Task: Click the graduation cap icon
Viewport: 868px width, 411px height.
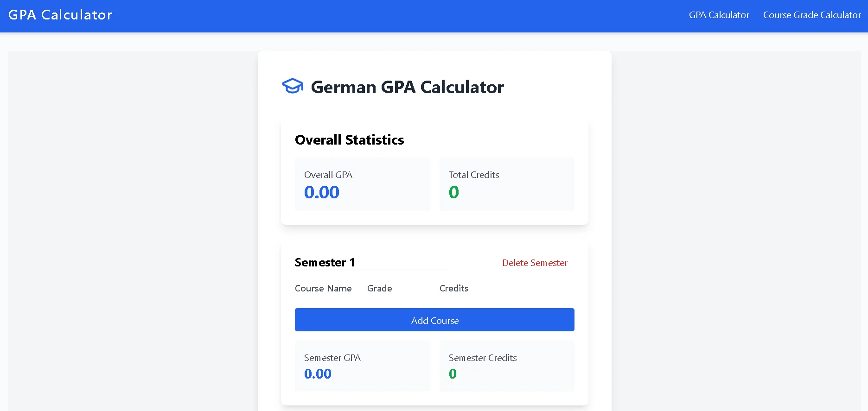Action: click(293, 86)
